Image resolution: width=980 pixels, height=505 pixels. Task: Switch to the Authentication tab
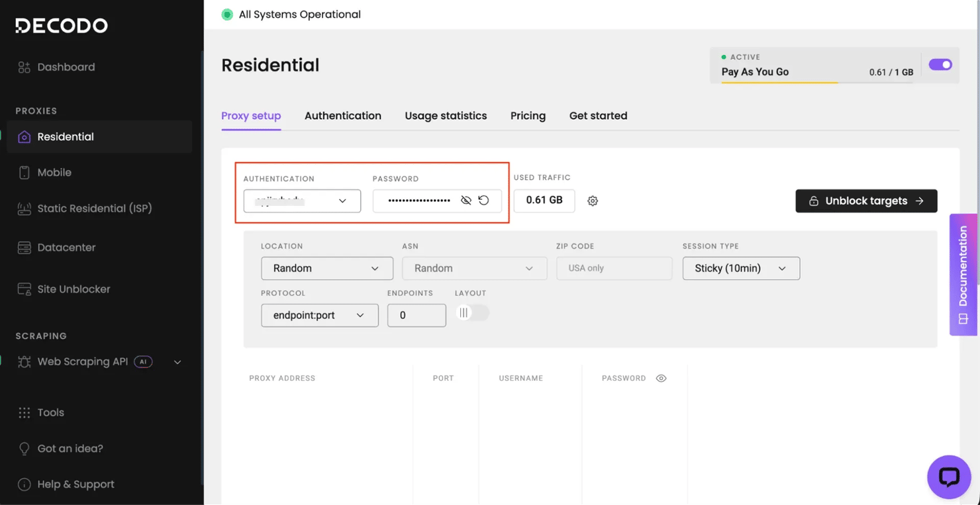click(342, 116)
